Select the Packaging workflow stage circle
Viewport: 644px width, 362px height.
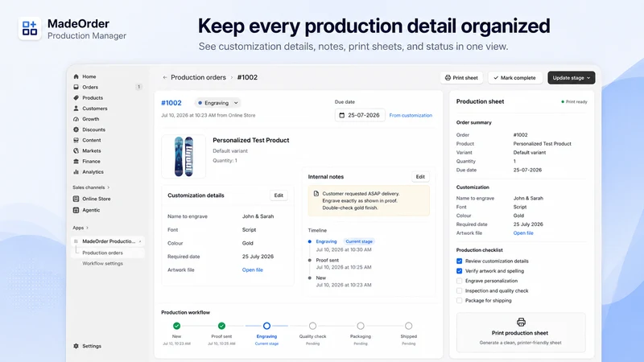(360, 326)
